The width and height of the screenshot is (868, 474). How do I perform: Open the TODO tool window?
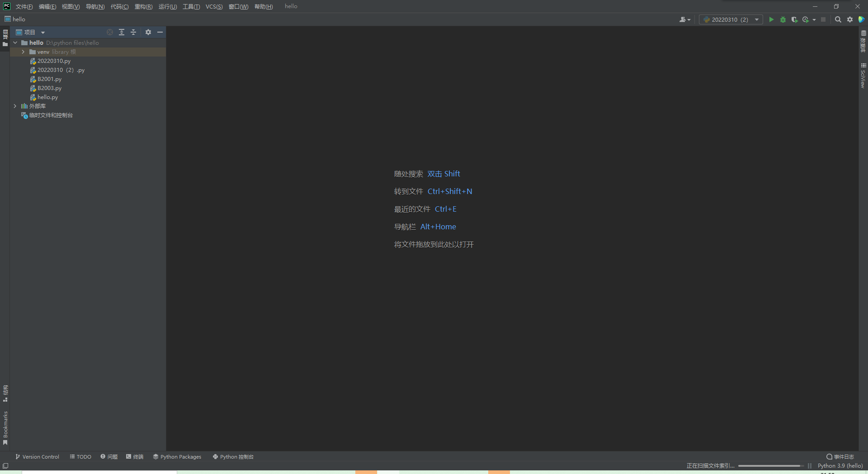coord(80,457)
